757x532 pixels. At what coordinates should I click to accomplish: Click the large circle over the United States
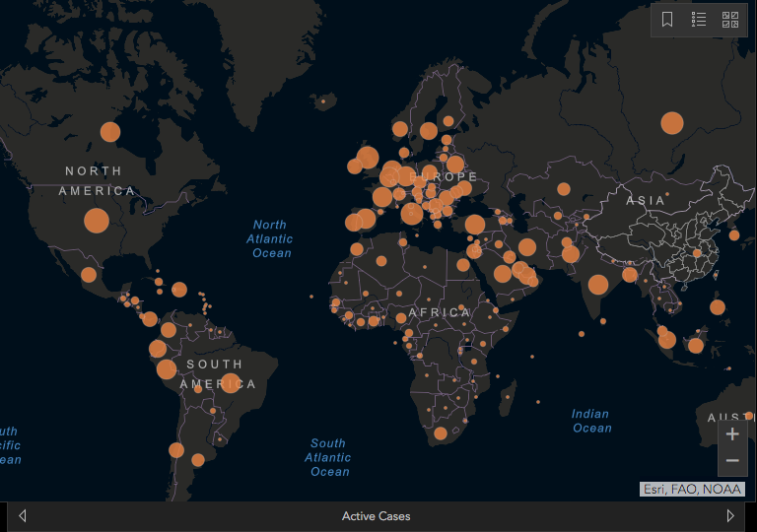[x=97, y=221]
